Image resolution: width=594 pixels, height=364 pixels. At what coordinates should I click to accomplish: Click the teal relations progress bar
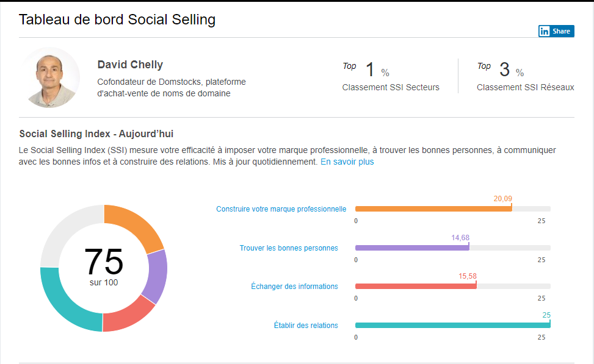(x=452, y=326)
